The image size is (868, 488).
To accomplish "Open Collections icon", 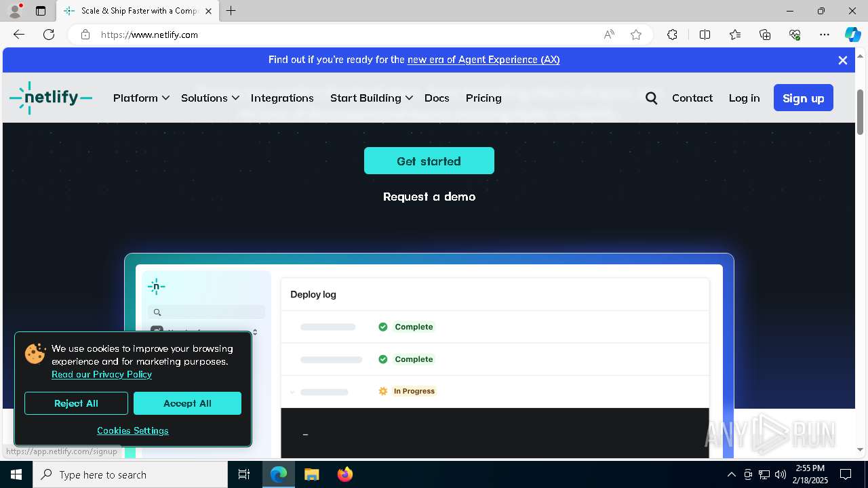I will 765,35.
